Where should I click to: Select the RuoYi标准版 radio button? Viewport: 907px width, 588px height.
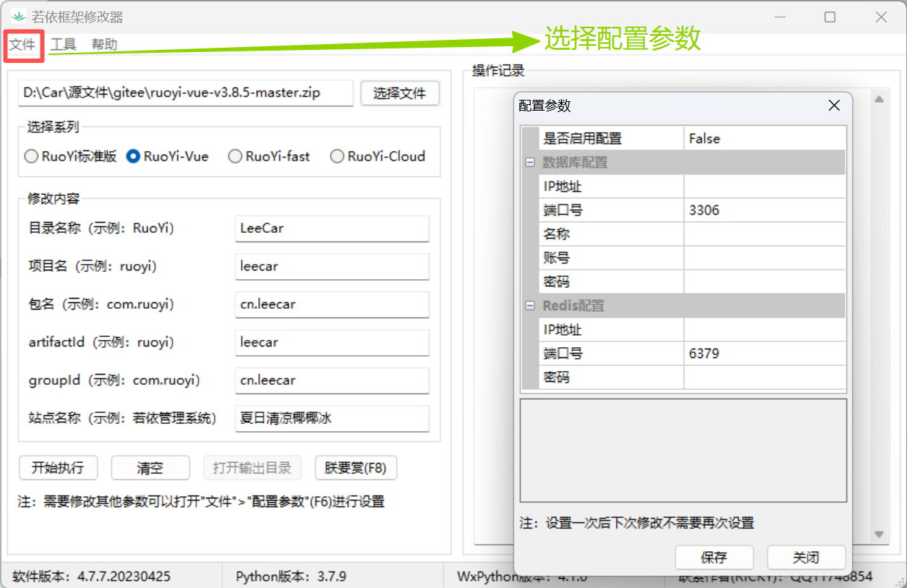(x=70, y=156)
